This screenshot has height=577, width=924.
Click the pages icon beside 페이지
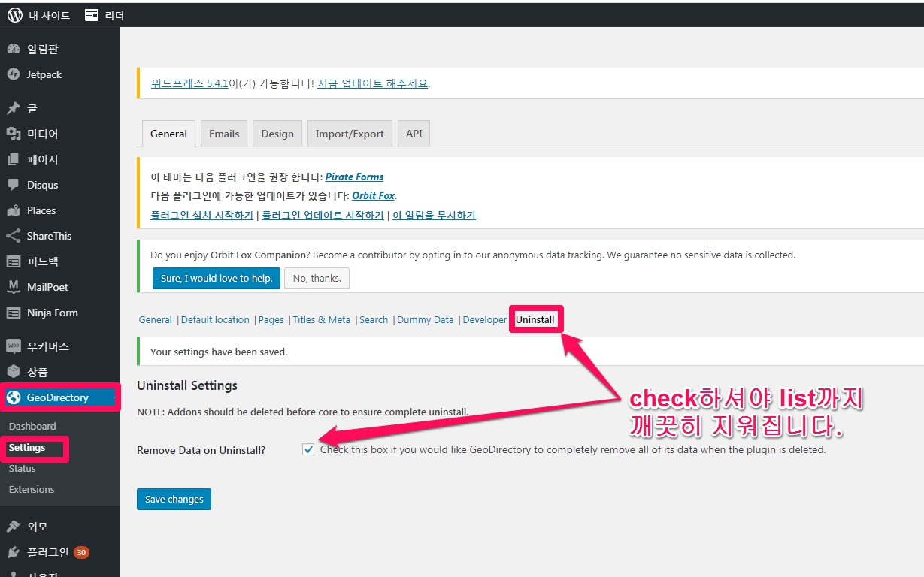pyautogui.click(x=14, y=159)
